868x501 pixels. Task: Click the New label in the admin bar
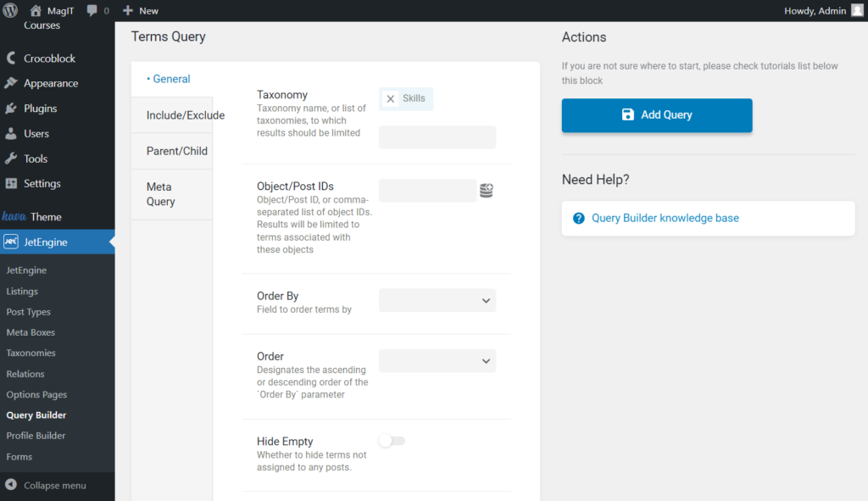click(x=149, y=10)
